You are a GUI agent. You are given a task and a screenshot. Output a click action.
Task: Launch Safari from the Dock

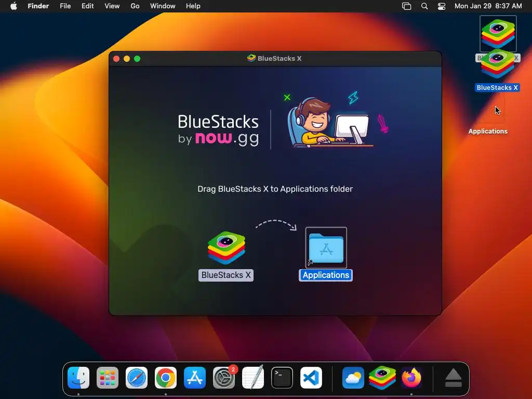(x=137, y=378)
